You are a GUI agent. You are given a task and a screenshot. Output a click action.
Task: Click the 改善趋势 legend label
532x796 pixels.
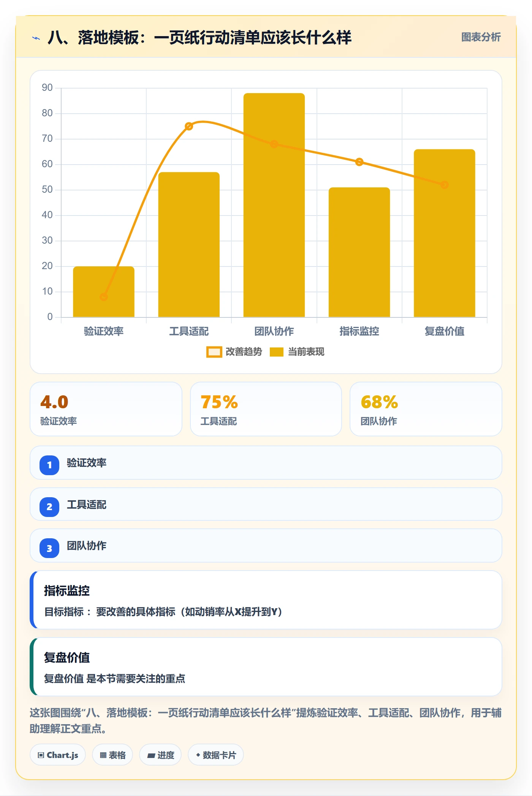click(244, 352)
